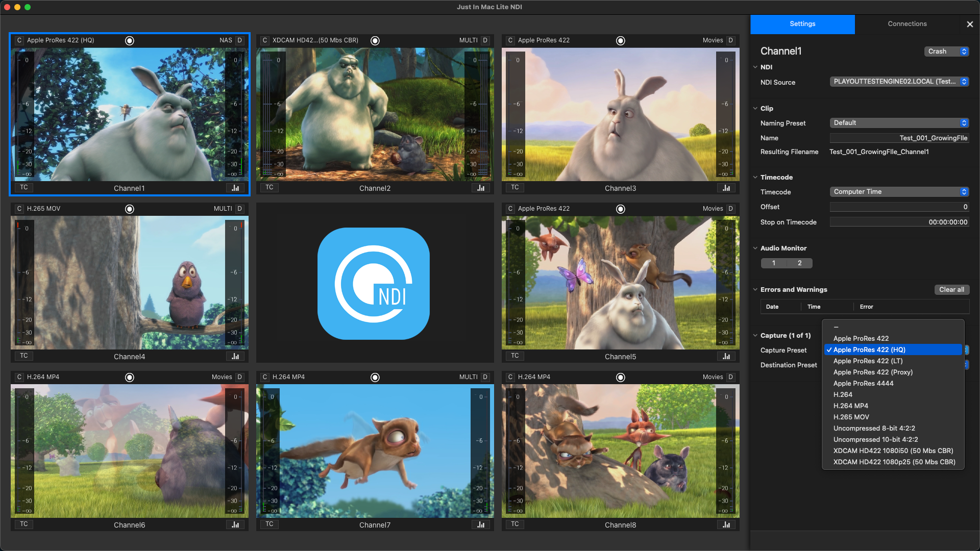Viewport: 980px width, 551px height.
Task: Toggle audio monitor channel 1
Action: [774, 263]
